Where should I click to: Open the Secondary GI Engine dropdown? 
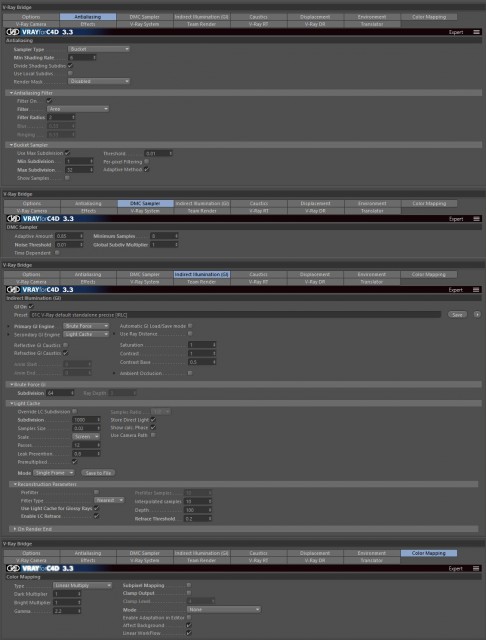tap(86, 334)
